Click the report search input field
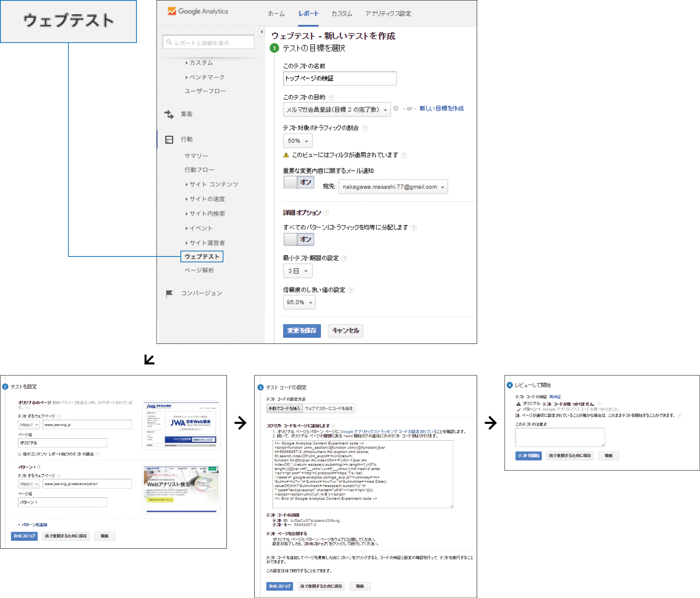Image resolution: width=700 pixels, height=598 pixels. coord(208,42)
